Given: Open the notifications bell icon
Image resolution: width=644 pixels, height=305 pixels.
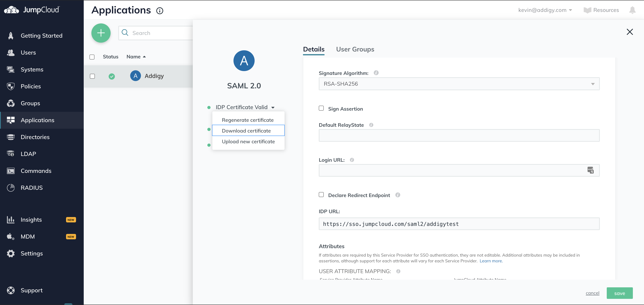Looking at the screenshot, I should tap(632, 10).
